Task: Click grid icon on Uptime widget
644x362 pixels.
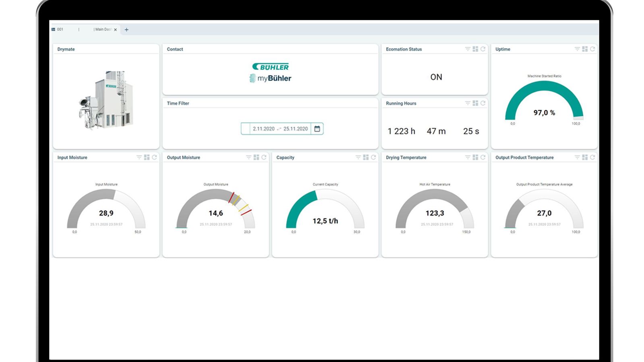Action: (x=585, y=49)
